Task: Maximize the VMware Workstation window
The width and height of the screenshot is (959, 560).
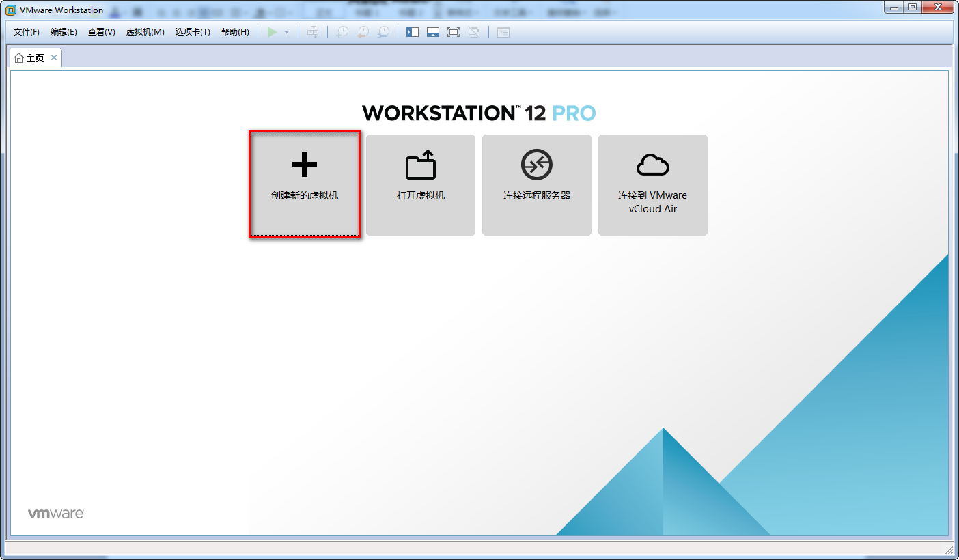Action: click(913, 8)
